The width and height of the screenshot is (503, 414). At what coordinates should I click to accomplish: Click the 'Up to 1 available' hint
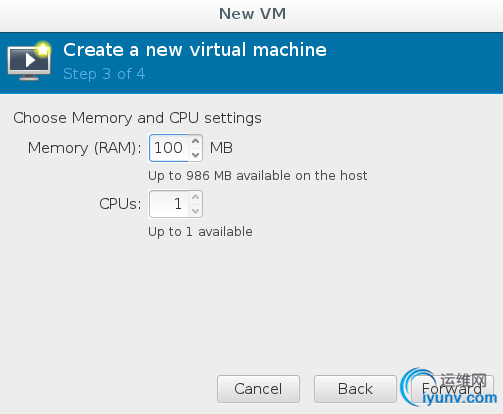click(x=200, y=232)
